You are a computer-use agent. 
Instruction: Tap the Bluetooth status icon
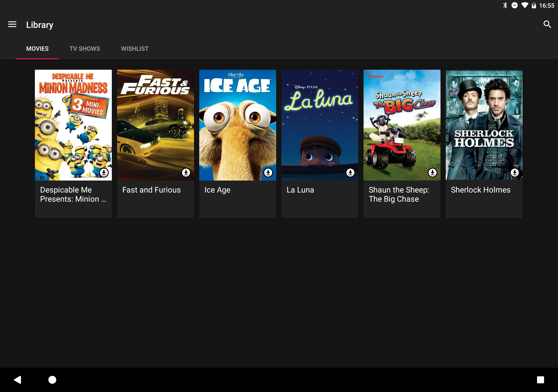(505, 5)
